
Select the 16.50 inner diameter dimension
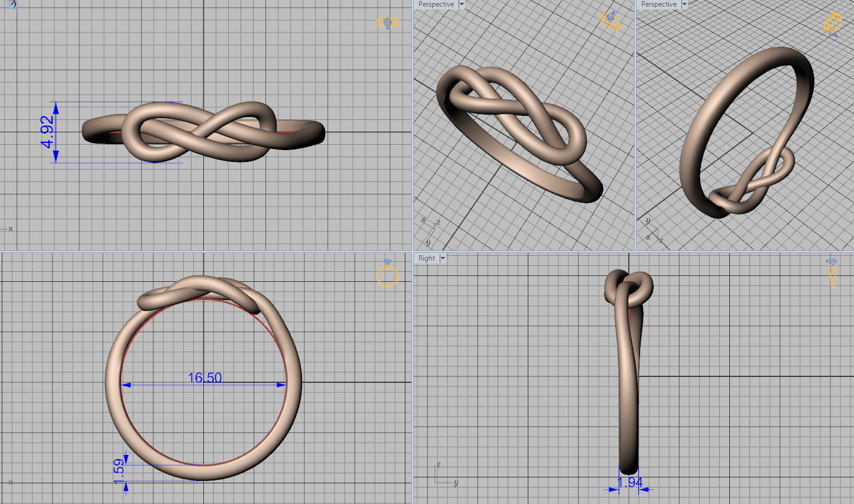(204, 377)
